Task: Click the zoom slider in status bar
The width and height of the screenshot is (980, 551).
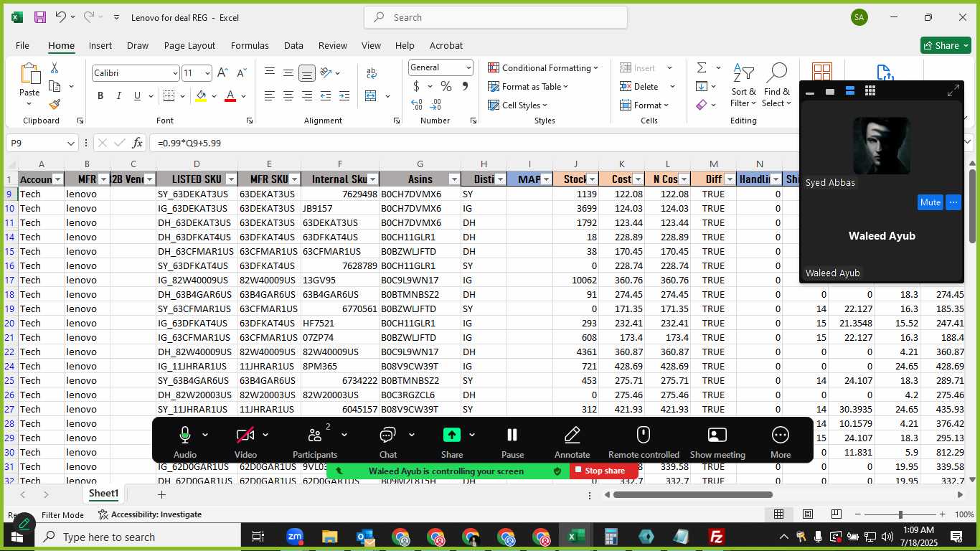Action: [x=900, y=514]
